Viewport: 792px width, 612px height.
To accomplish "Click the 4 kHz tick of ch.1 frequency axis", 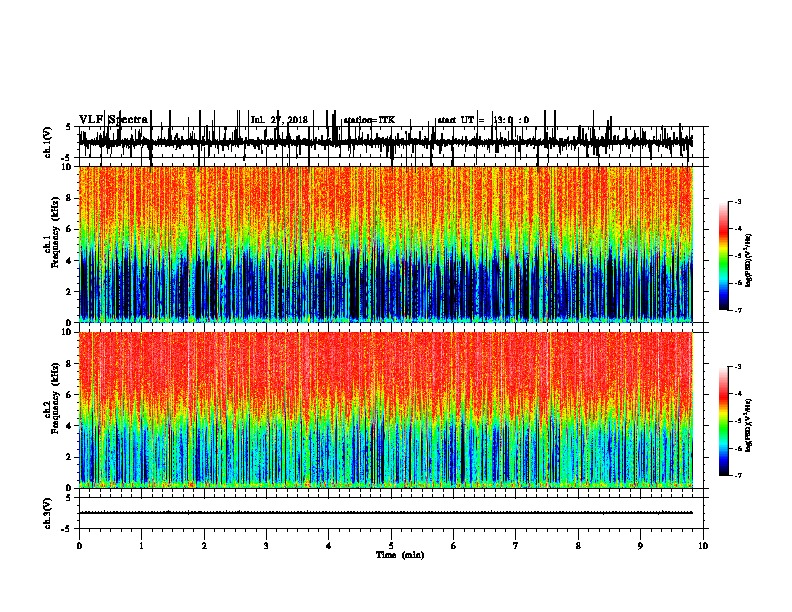I will tap(70, 261).
